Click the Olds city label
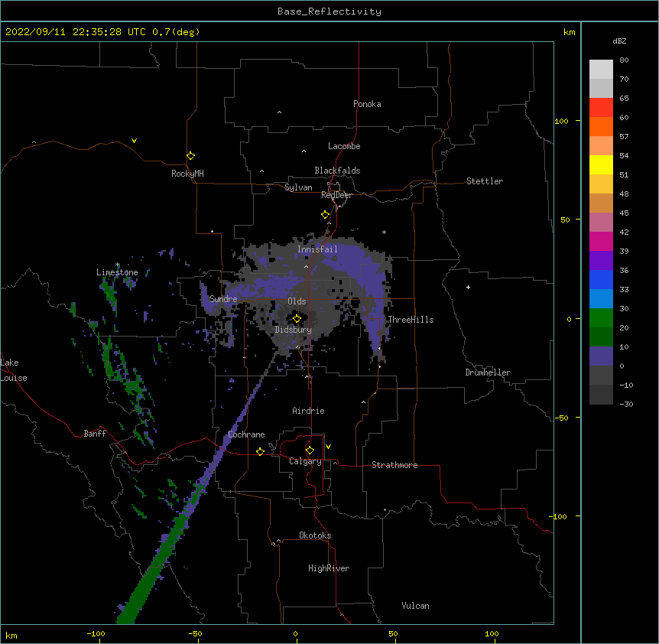 click(x=297, y=301)
